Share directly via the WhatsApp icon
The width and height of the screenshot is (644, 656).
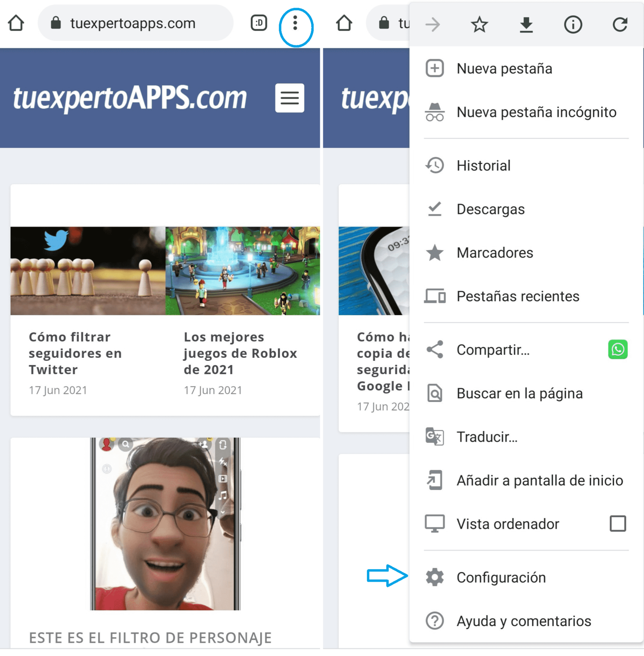pos(618,349)
